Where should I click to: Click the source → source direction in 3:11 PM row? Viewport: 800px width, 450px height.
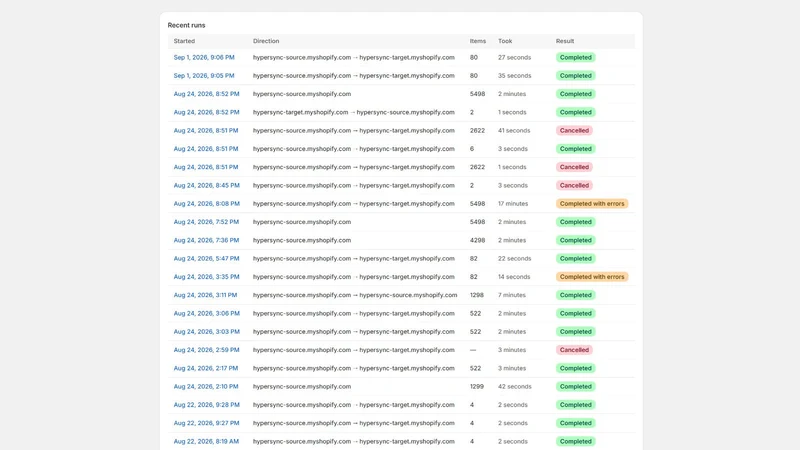355,295
